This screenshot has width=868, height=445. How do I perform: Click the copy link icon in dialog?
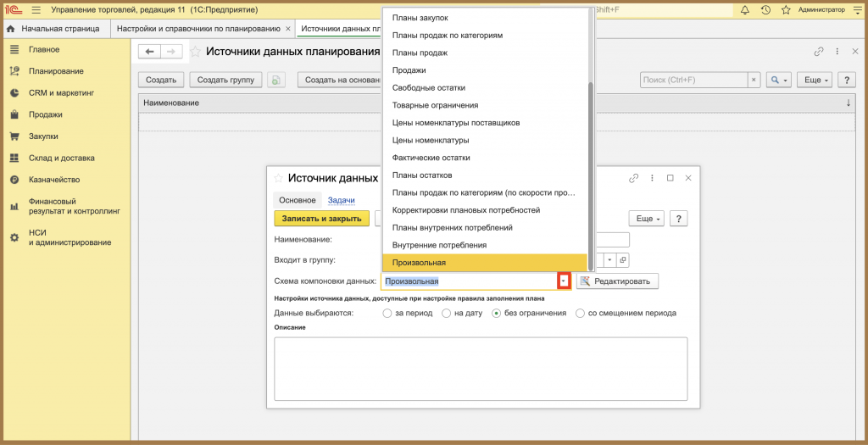tap(634, 178)
